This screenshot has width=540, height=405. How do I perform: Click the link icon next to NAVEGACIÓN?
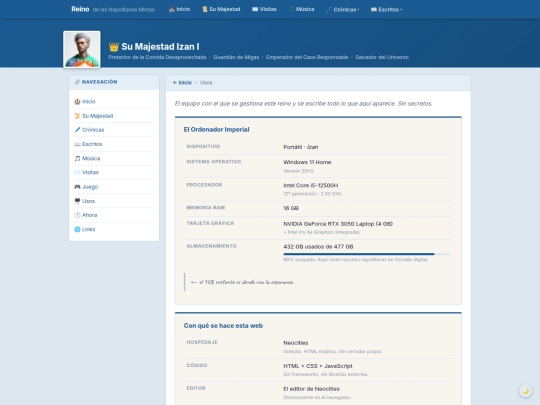[x=77, y=82]
